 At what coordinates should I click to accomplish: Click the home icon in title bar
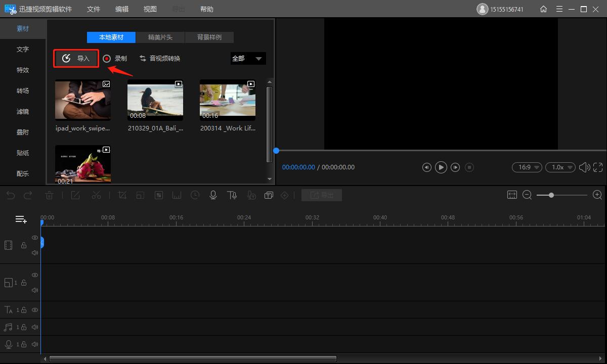pyautogui.click(x=543, y=9)
